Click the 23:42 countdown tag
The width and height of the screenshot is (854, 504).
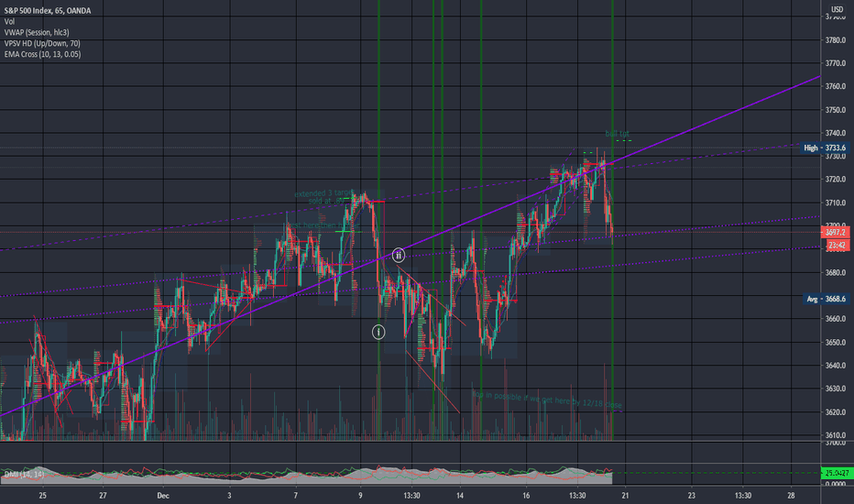pos(837,246)
